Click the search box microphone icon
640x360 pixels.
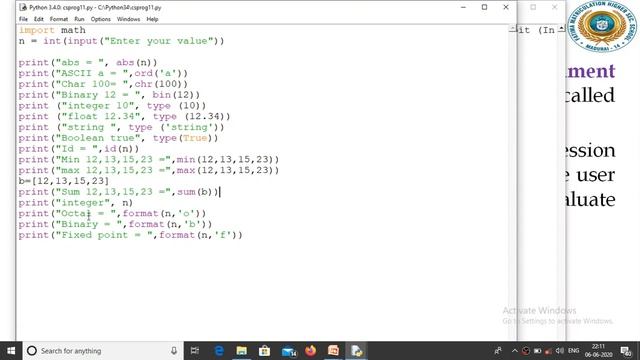(x=174, y=351)
